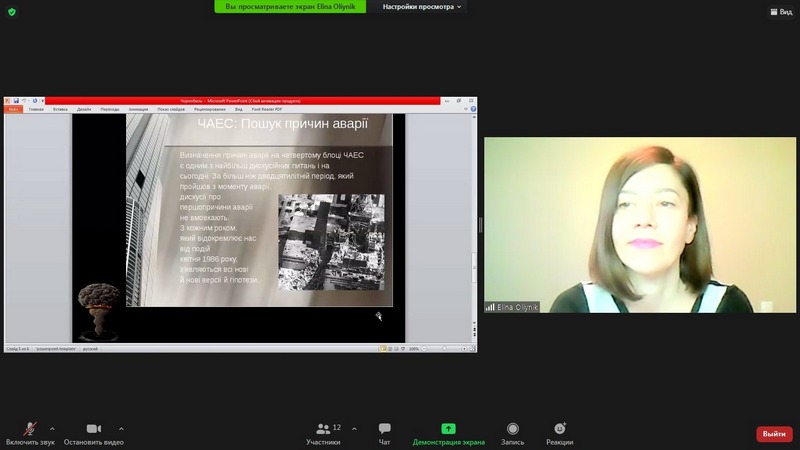Screen dimensions: 800x450
Task: Open Foxit Reader PDF ribbon tab
Action: (x=267, y=109)
